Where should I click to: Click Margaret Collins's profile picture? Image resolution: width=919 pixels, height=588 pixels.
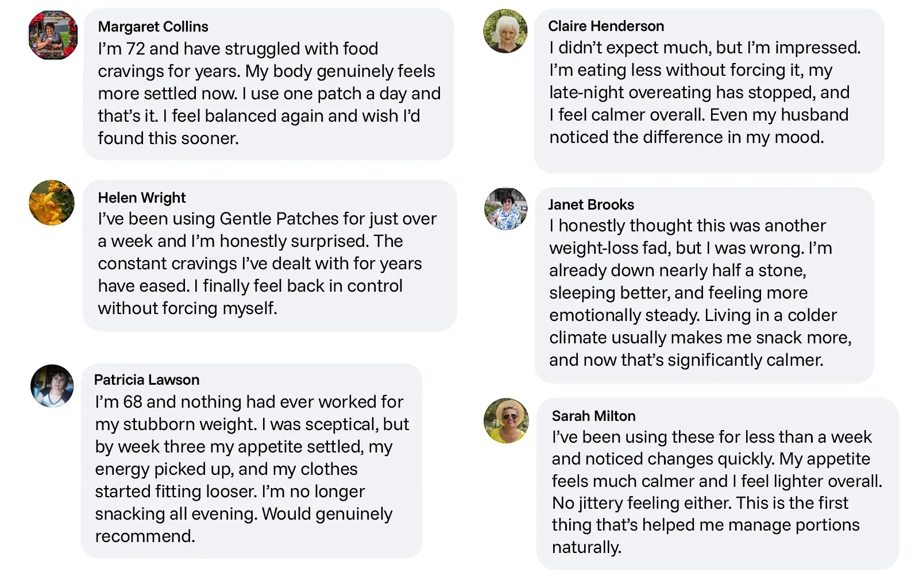[53, 35]
